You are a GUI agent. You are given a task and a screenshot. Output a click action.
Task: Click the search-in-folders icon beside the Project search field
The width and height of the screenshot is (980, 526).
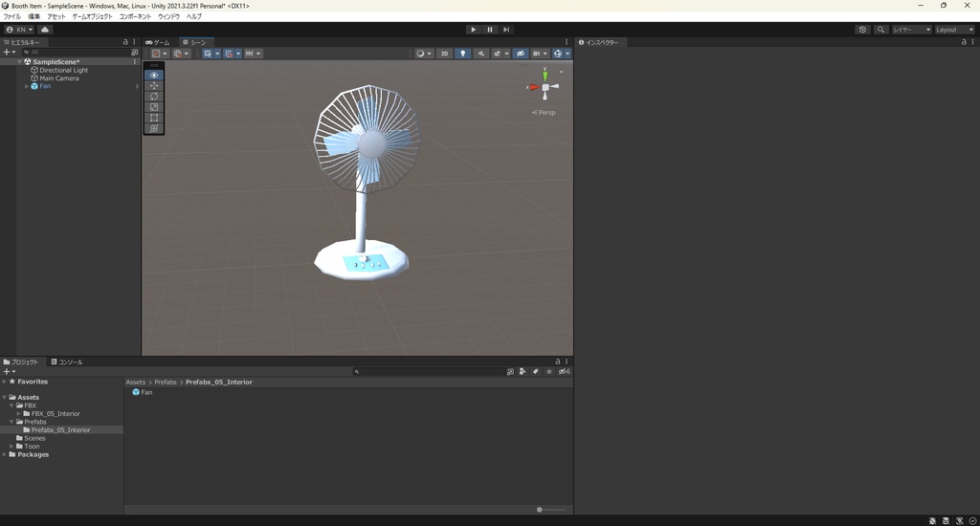[510, 371]
